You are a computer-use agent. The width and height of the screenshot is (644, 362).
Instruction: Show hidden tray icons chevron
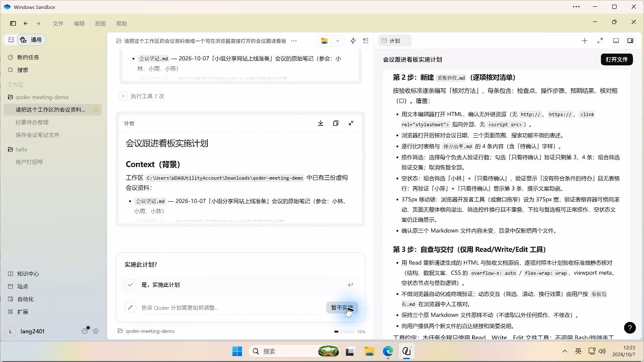tap(565, 351)
